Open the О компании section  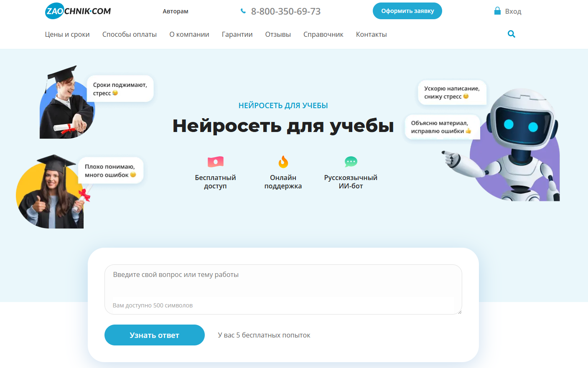point(189,35)
